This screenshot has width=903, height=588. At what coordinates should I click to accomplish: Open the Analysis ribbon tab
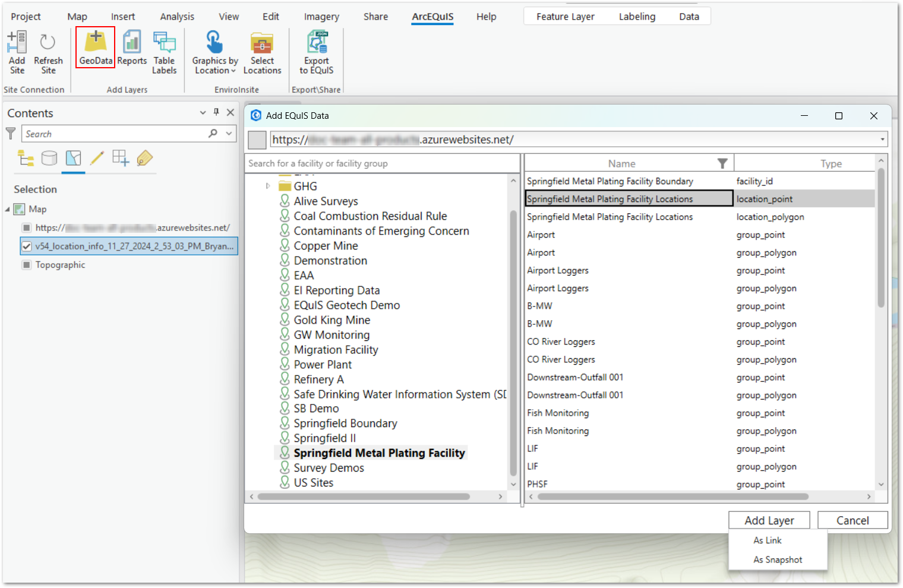click(177, 17)
